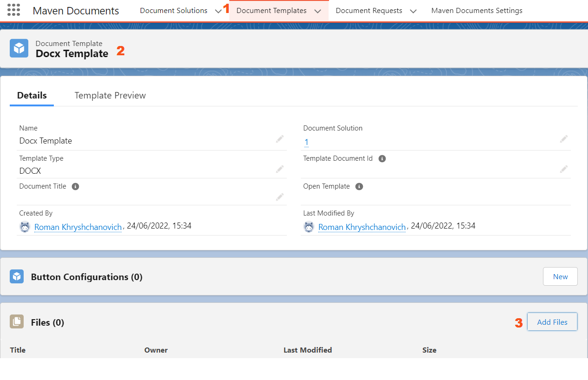Screen dimensions: 588x380
Task: Click the pencil icon next to Name field
Action: pyautogui.click(x=279, y=139)
